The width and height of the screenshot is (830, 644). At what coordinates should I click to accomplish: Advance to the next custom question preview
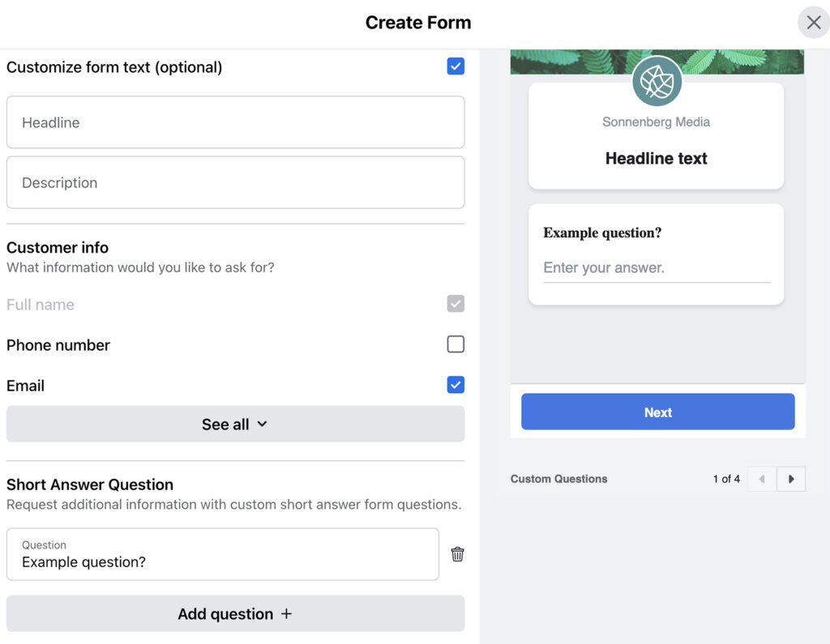791,479
